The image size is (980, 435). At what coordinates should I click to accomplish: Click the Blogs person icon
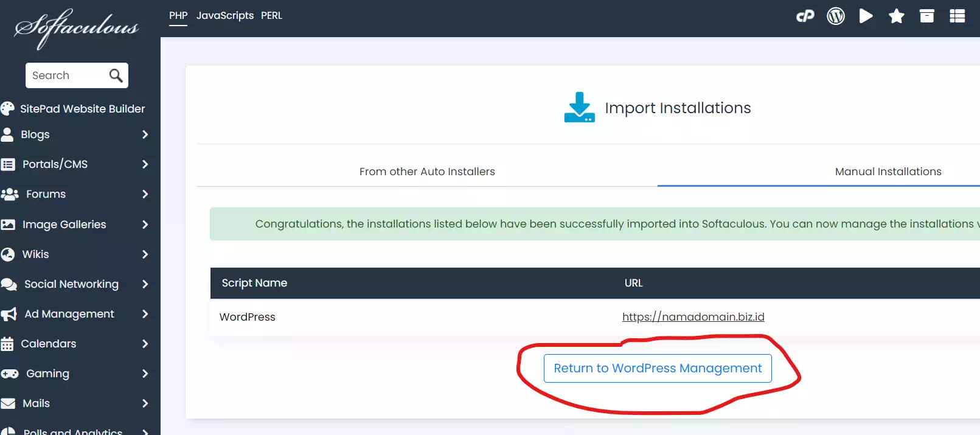(x=7, y=134)
